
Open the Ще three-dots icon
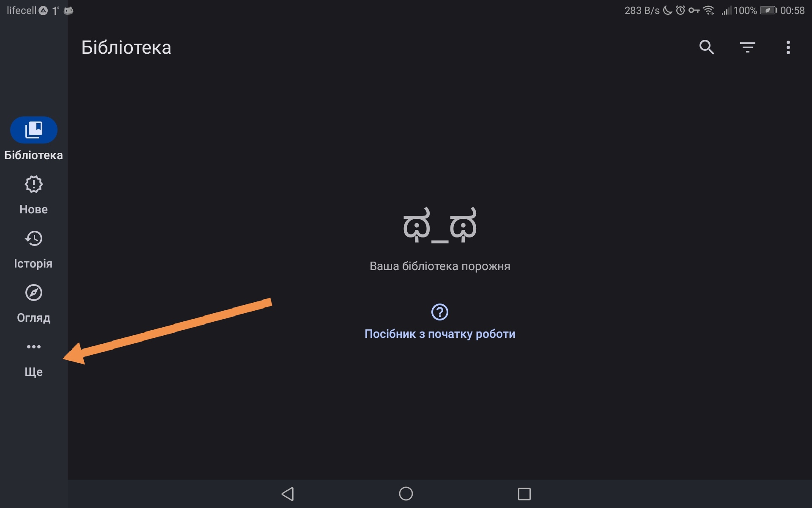coord(34,347)
